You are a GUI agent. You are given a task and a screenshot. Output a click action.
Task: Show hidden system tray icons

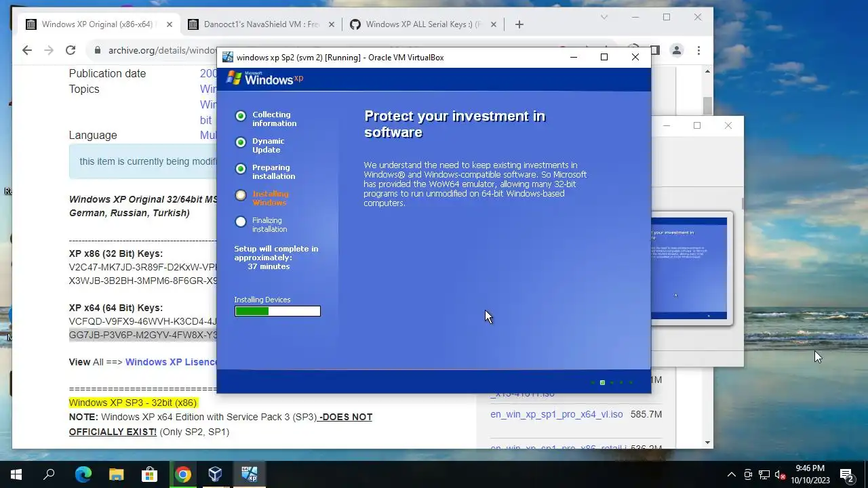731,474
